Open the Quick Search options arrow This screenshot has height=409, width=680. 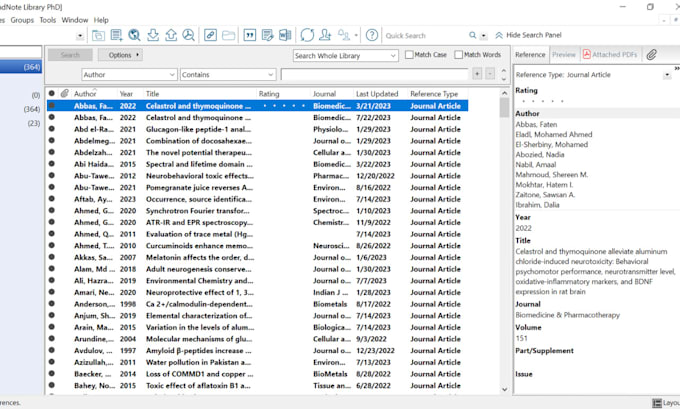click(484, 36)
